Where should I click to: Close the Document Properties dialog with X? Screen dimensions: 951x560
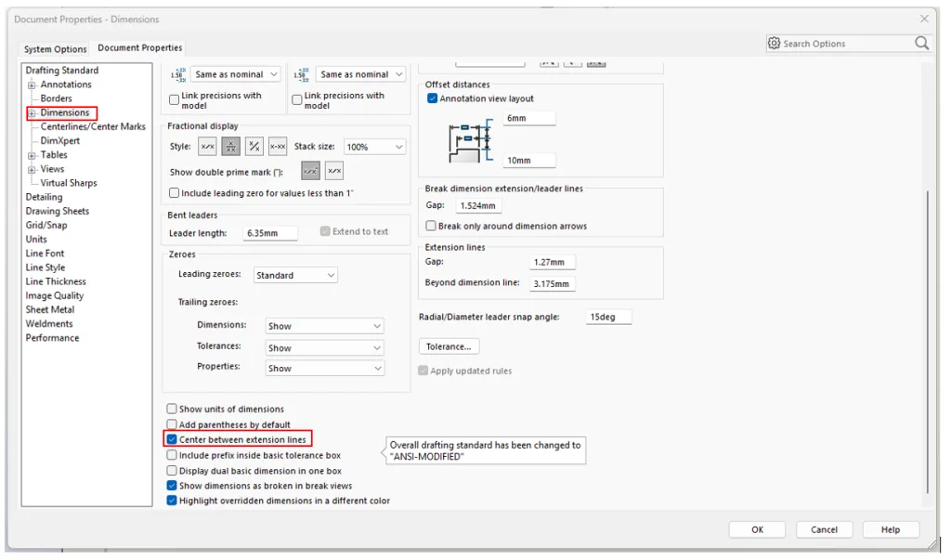coord(924,19)
